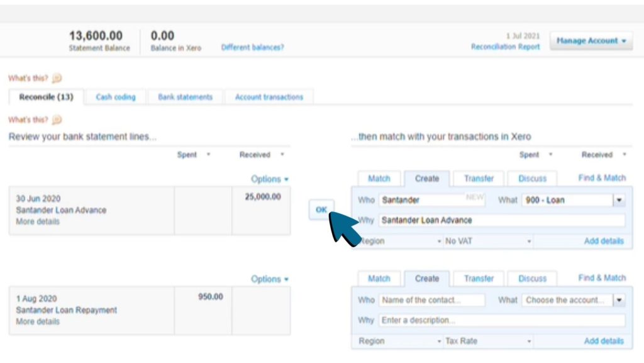Click the Different balances? link
The width and height of the screenshot is (644, 363).
point(252,47)
